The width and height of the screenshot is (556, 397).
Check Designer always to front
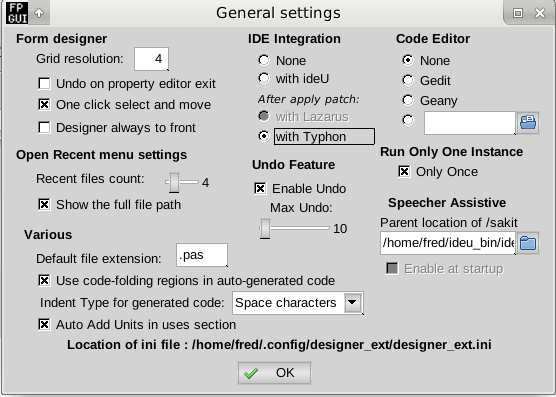(x=44, y=128)
